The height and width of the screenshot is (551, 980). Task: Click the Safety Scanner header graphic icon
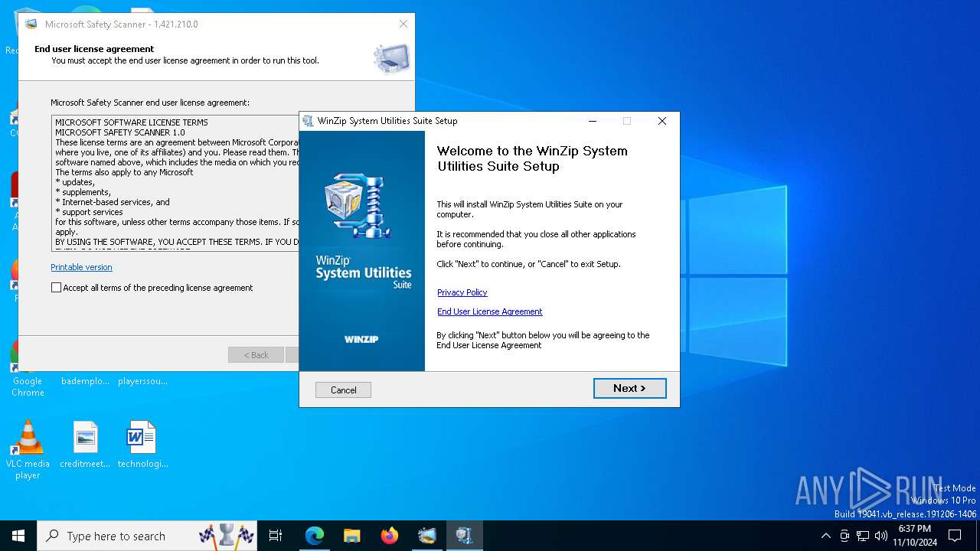click(x=391, y=58)
